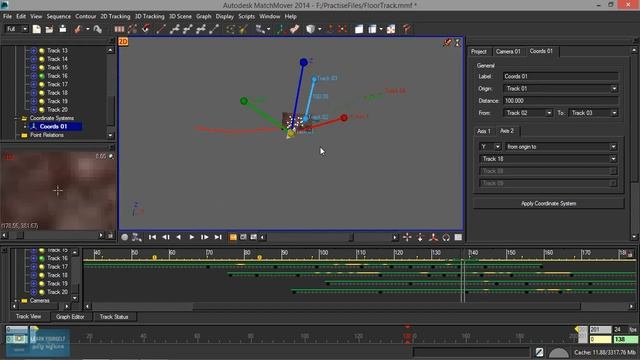Viewport: 640px width, 360px height.
Task: Open the Graph Editor tab
Action: click(x=70, y=317)
